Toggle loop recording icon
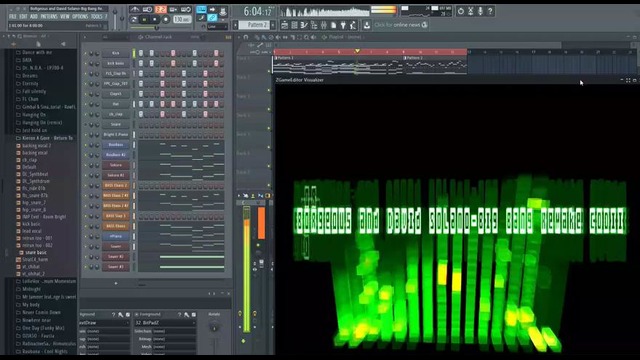640x360 pixels. (186, 9)
